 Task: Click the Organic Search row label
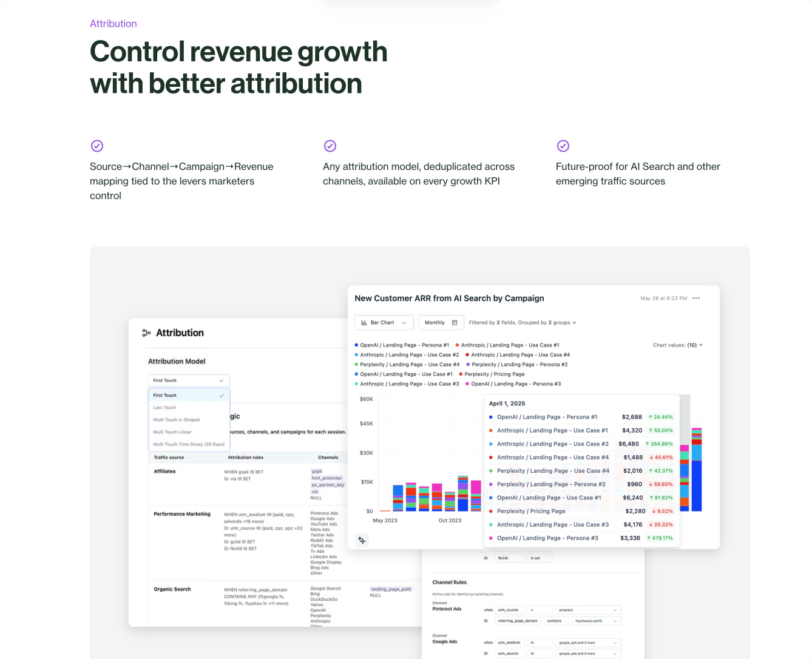(x=172, y=589)
